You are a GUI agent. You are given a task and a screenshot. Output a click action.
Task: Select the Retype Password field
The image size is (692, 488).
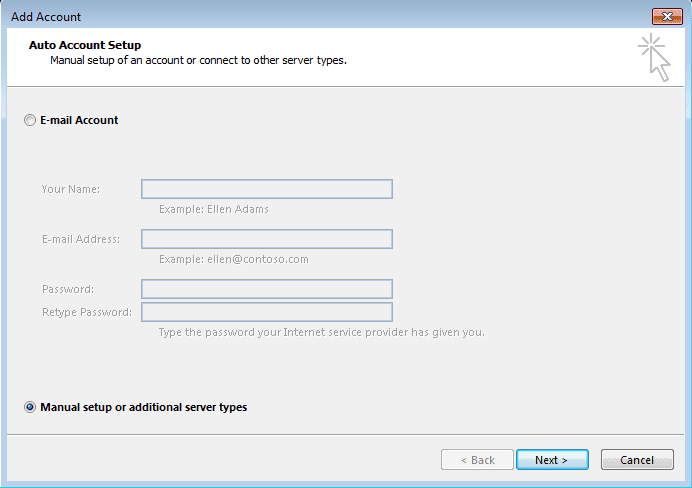(267, 312)
